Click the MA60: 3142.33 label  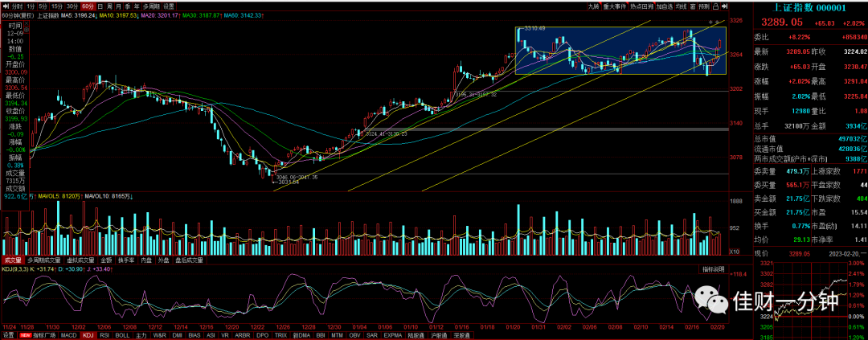coord(244,15)
